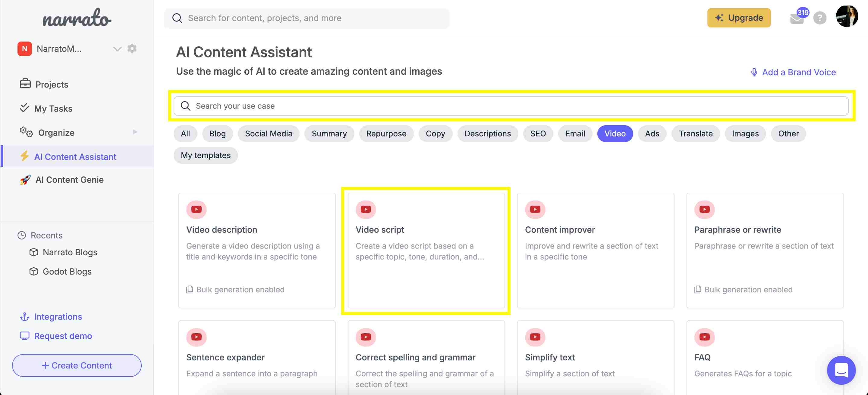Image resolution: width=868 pixels, height=395 pixels.
Task: Open the chat support bubble
Action: [841, 370]
